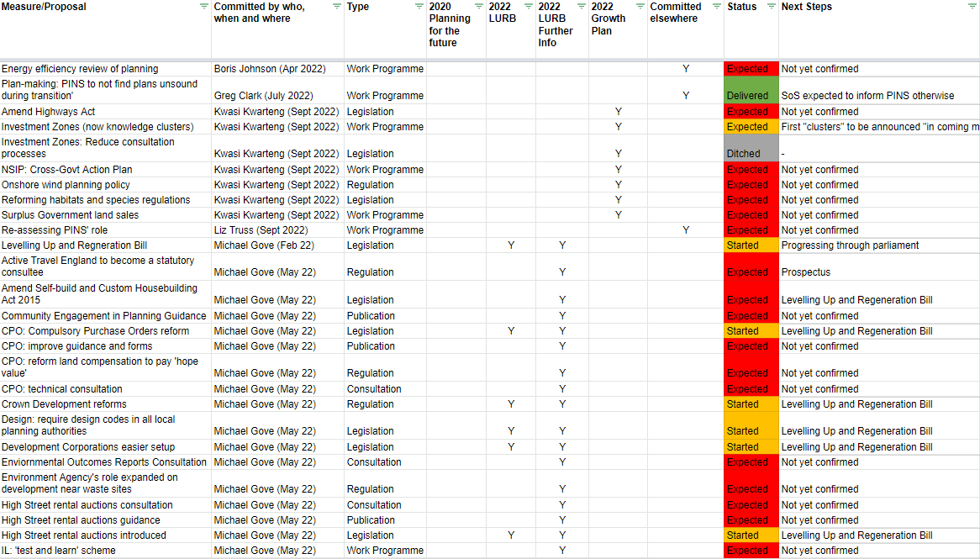Select cell 'SoS expected to inform PINS otherwise'

[879, 90]
